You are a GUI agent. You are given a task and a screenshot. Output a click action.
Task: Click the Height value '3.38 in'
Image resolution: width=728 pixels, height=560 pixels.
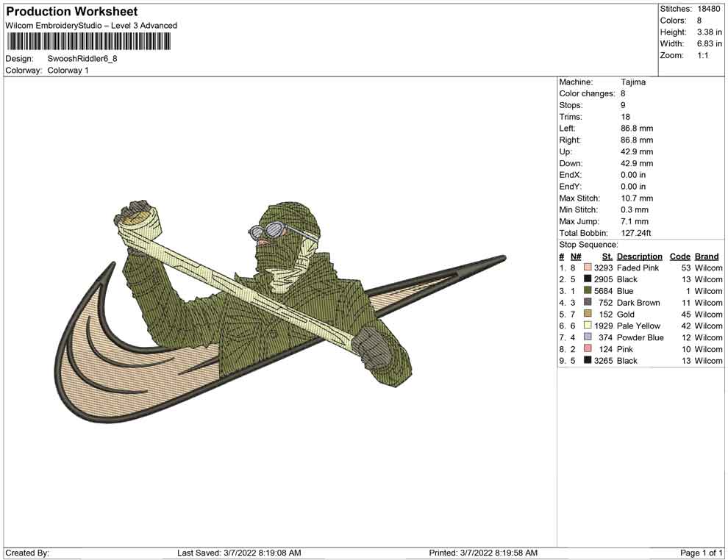click(x=709, y=32)
